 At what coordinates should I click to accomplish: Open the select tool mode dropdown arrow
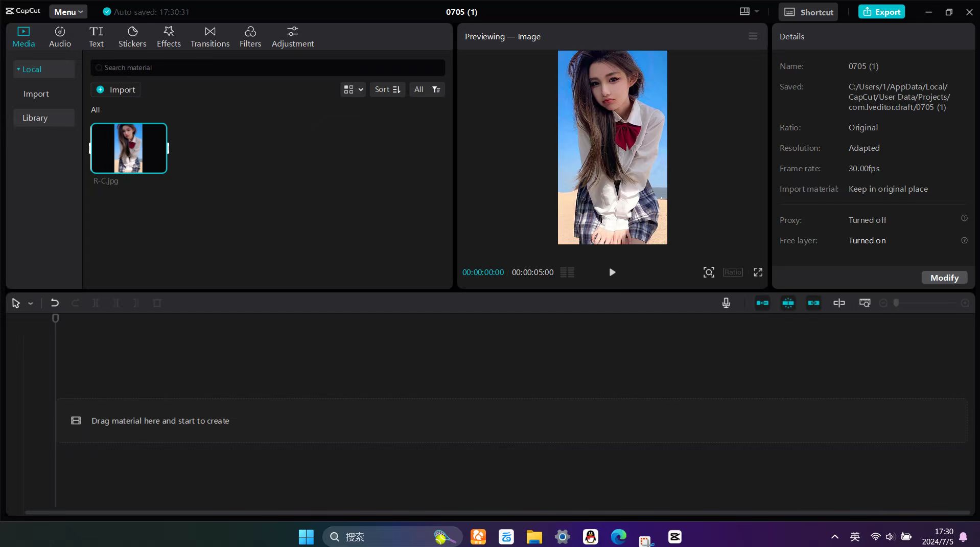tap(31, 304)
